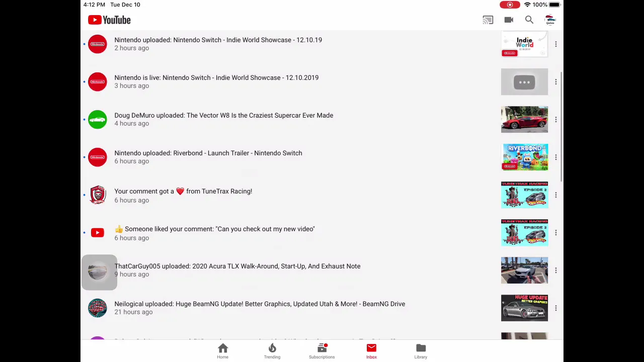Select the Inbox tab
The image size is (644, 362).
point(371,351)
